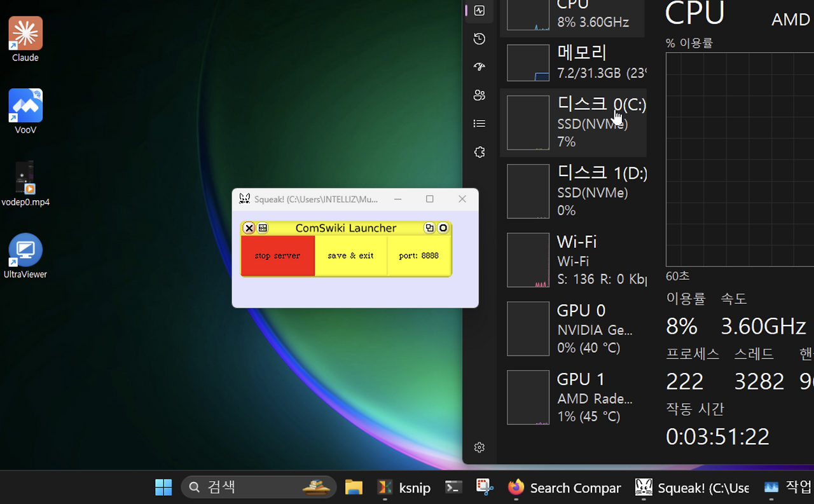814x504 pixels.
Task: Click the % 이용률 graph label
Action: [x=689, y=43]
